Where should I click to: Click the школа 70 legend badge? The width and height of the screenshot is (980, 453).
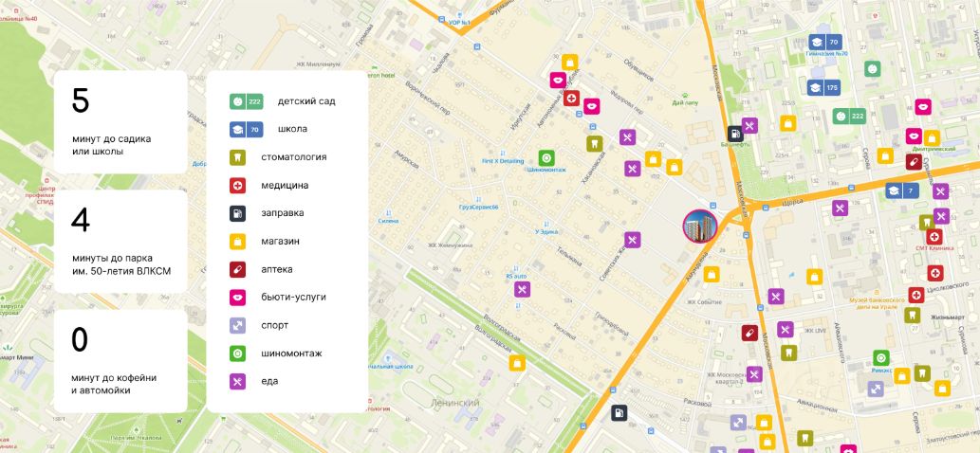pos(246,129)
